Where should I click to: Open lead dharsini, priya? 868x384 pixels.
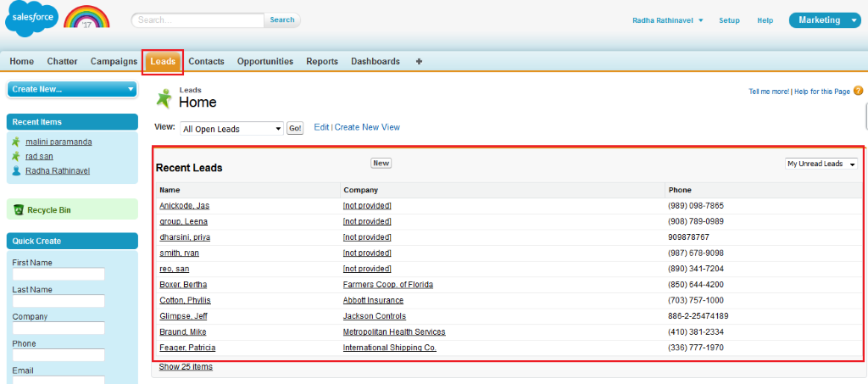[x=185, y=237]
